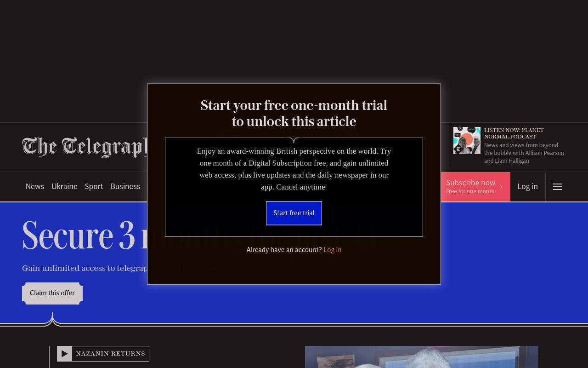Go to the Business section
The width and height of the screenshot is (588, 368).
tap(125, 187)
